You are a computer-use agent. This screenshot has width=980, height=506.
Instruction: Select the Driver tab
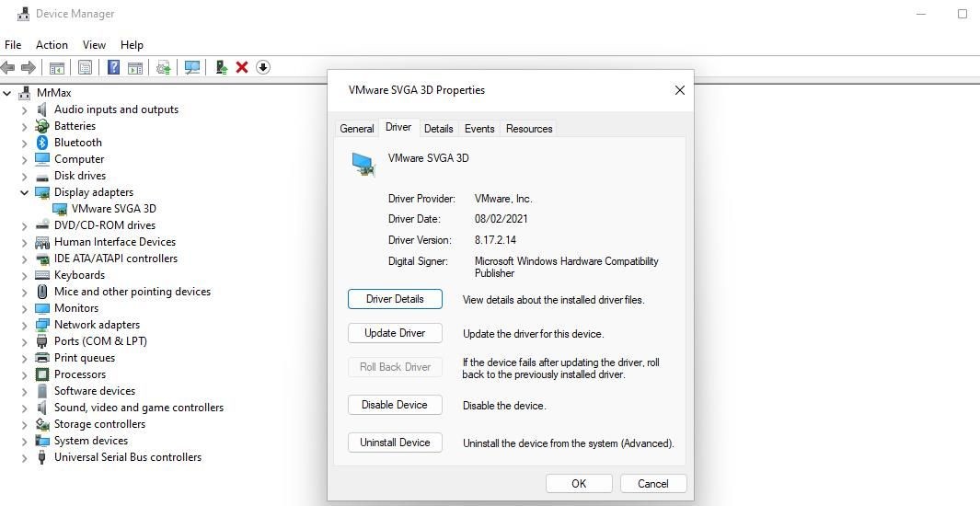pyautogui.click(x=398, y=128)
